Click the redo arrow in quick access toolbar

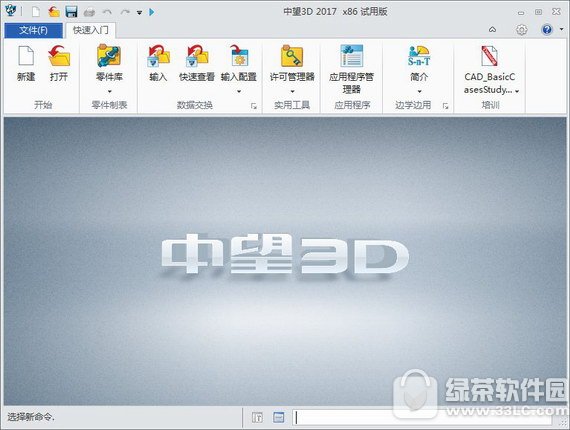pos(125,12)
